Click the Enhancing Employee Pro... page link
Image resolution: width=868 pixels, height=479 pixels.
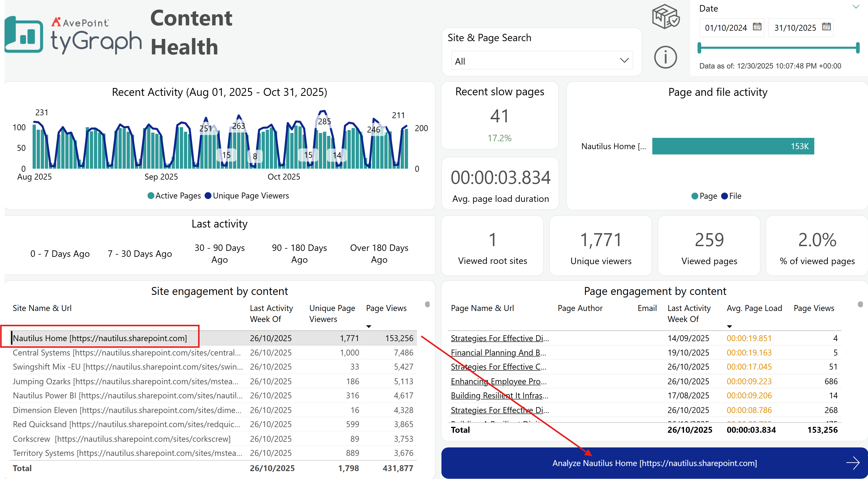click(x=499, y=381)
